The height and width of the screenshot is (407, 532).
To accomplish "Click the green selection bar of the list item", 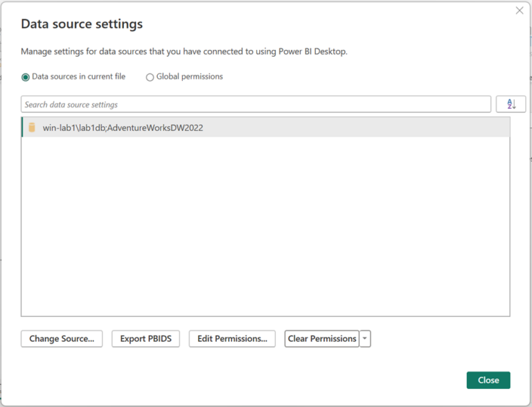I will 23,128.
